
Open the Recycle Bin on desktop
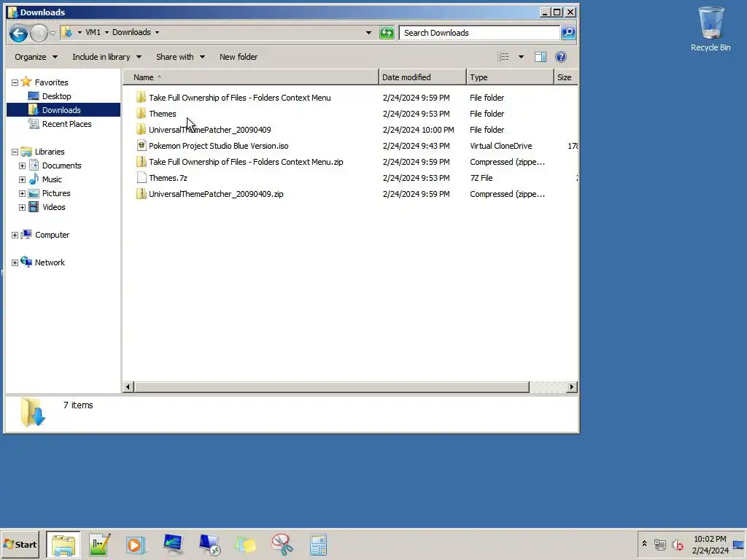click(x=711, y=28)
